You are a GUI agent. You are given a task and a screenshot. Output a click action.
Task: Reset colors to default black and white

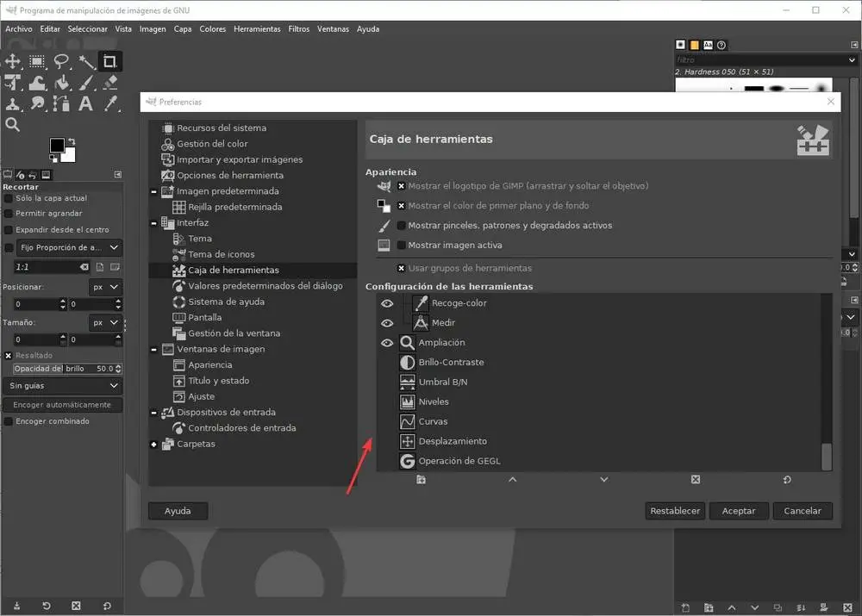tap(53, 159)
